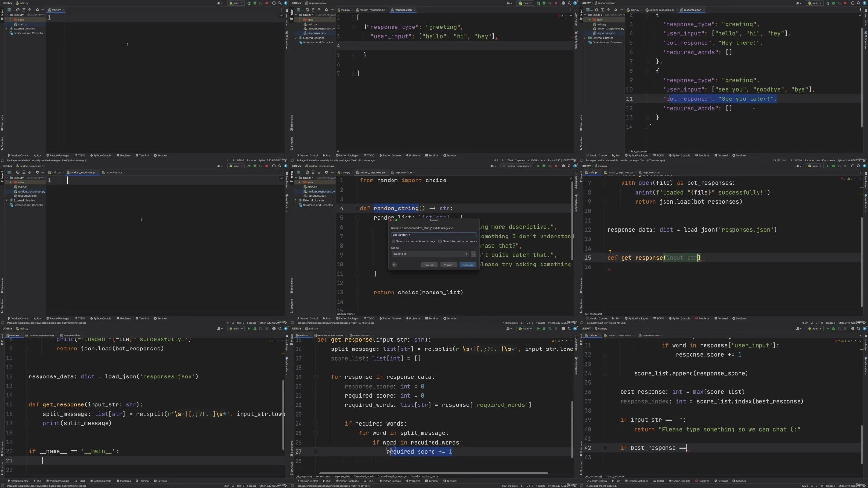
Task: Select random_responses.py in Rename dialog window's project tree
Action: click(x=320, y=192)
